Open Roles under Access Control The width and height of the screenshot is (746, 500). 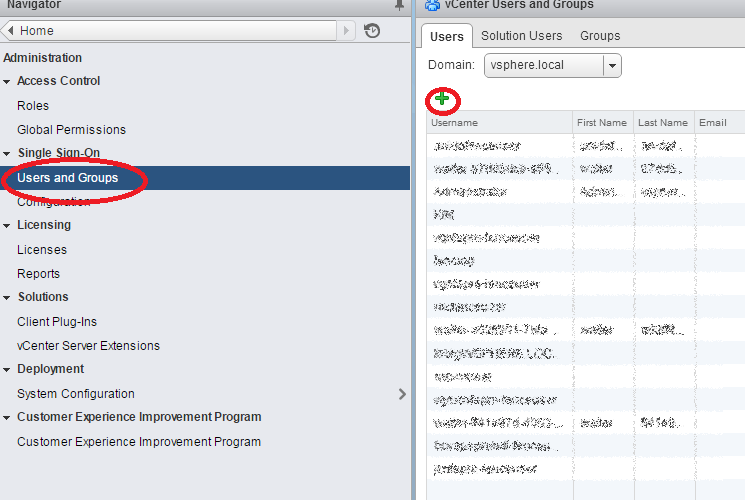point(33,106)
